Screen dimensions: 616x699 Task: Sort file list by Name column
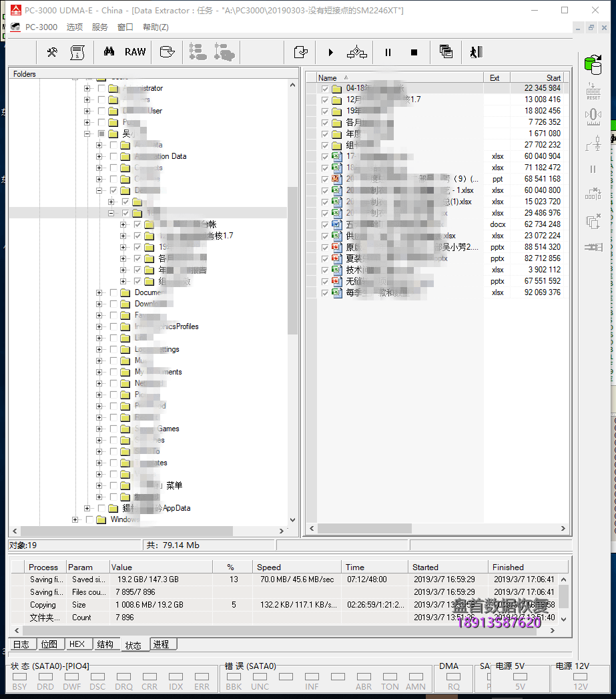[400, 77]
